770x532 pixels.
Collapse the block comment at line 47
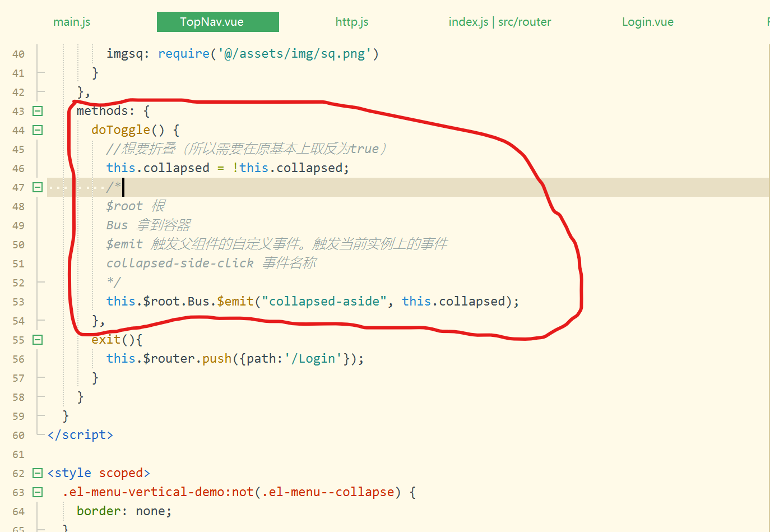point(38,187)
